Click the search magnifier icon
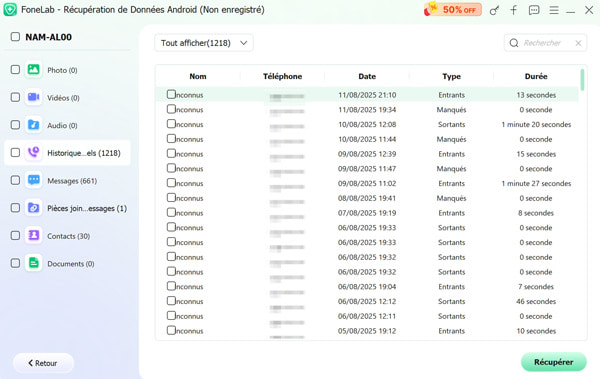The image size is (600, 379). (514, 43)
